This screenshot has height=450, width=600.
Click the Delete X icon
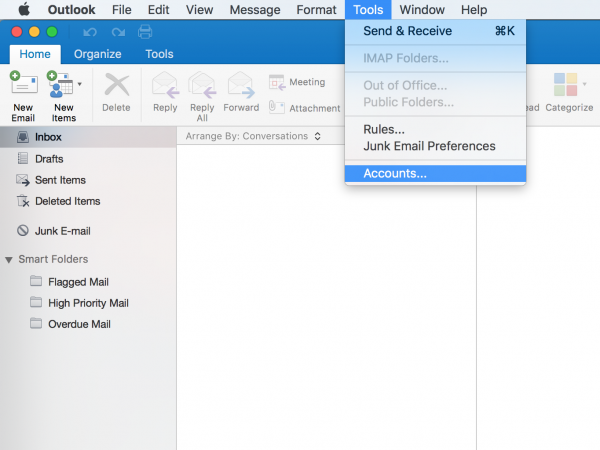117,85
